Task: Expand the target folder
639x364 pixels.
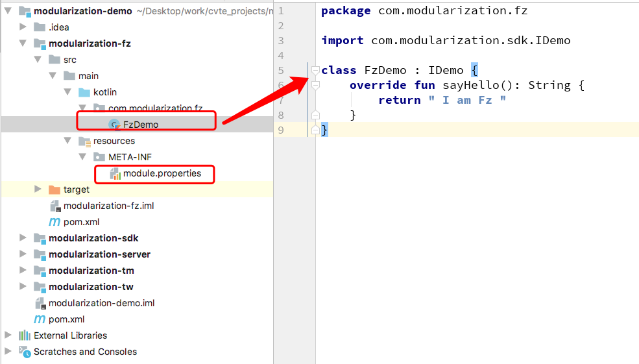Action: [x=38, y=189]
